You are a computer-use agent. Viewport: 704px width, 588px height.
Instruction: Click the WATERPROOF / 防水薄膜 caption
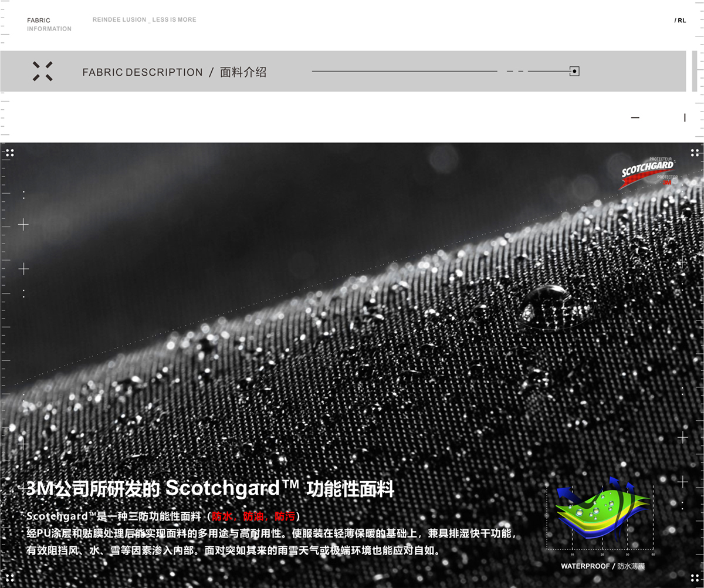[603, 566]
